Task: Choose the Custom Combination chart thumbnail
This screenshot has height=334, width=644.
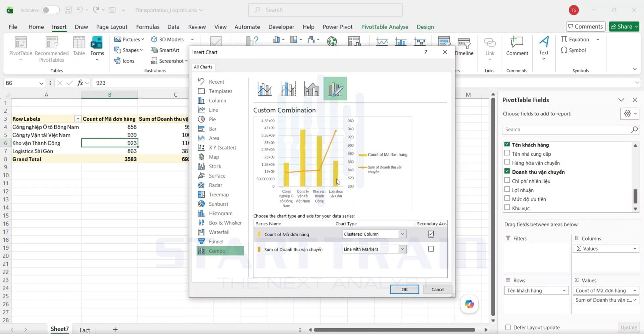Action: (335, 89)
